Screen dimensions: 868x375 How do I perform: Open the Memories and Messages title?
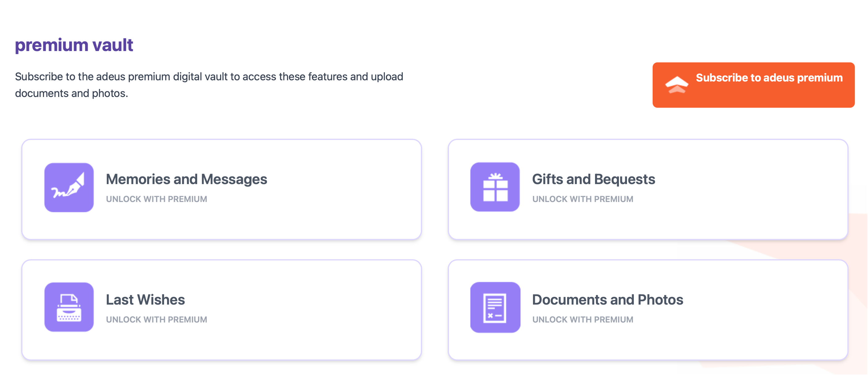coord(186,179)
